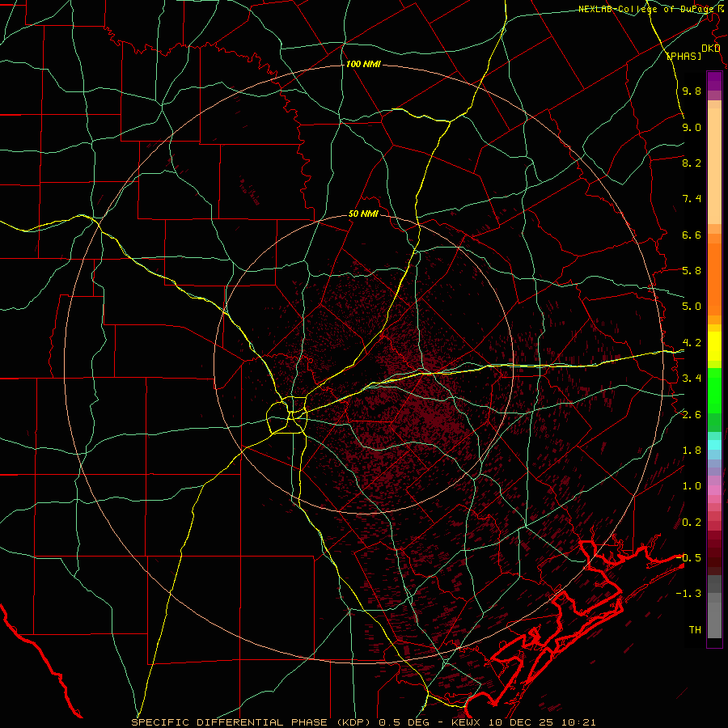Click the 1.0 value on the color scale
728x728 pixels.
(x=692, y=486)
